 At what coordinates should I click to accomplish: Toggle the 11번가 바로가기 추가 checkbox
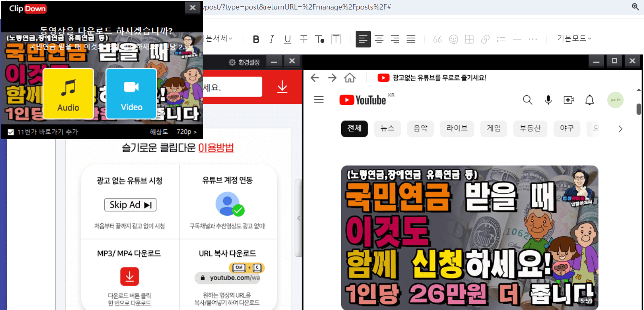tap(11, 132)
